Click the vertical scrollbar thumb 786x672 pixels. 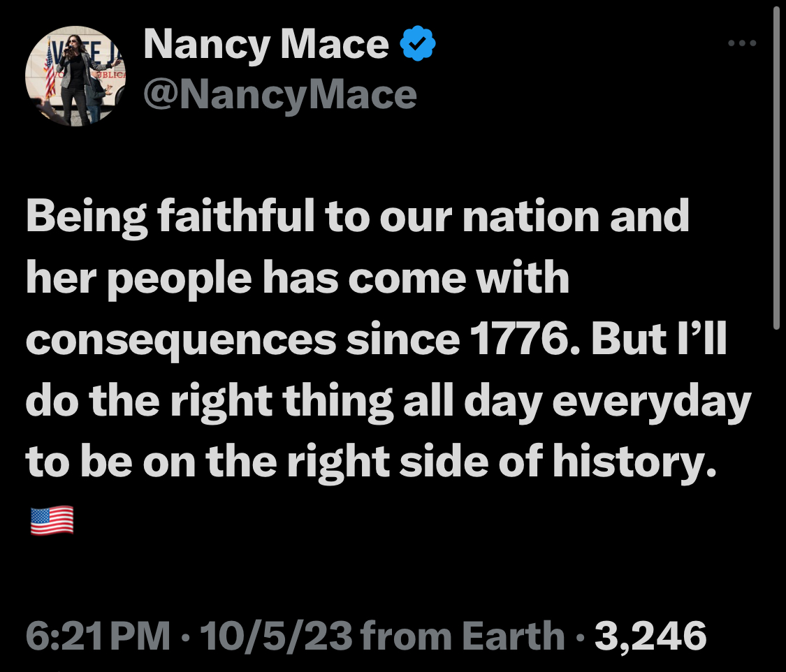pyautogui.click(x=776, y=166)
